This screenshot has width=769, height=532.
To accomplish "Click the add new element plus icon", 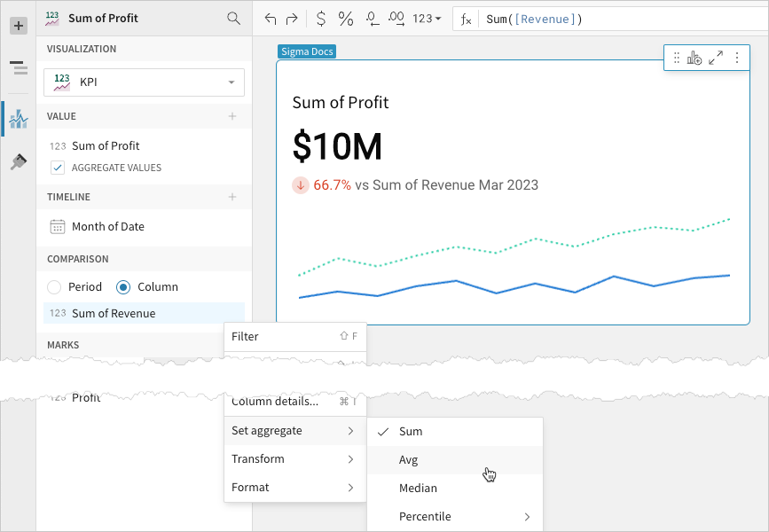I will [18, 26].
